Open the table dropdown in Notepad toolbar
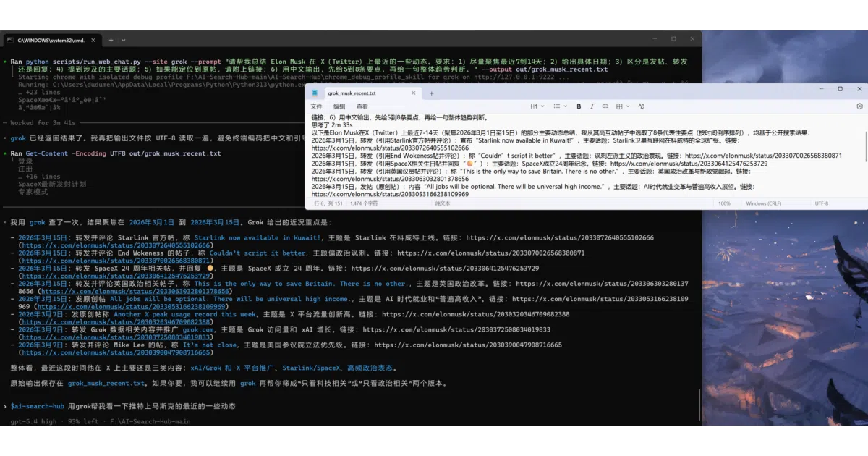 coord(622,106)
